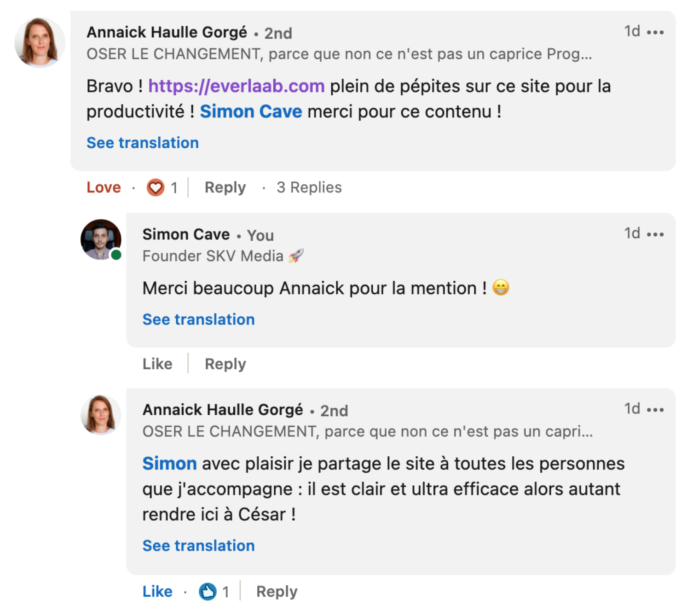Like Simon Cave's reply

coord(157,364)
